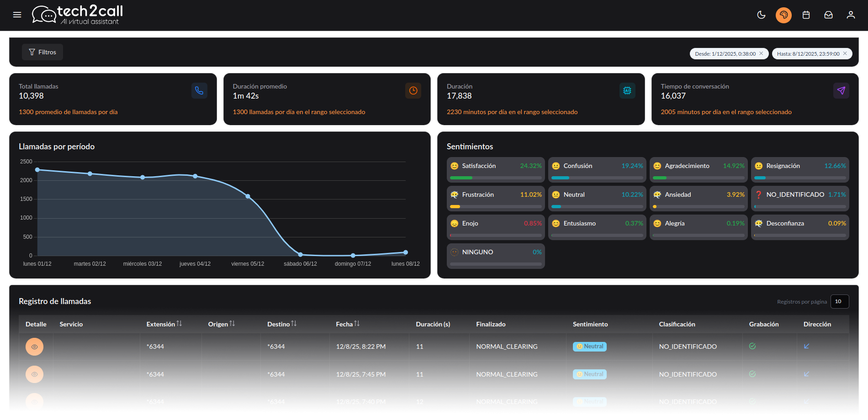868x420 pixels.
Task: Click the Ansiedad emoji icon
Action: pyautogui.click(x=657, y=195)
